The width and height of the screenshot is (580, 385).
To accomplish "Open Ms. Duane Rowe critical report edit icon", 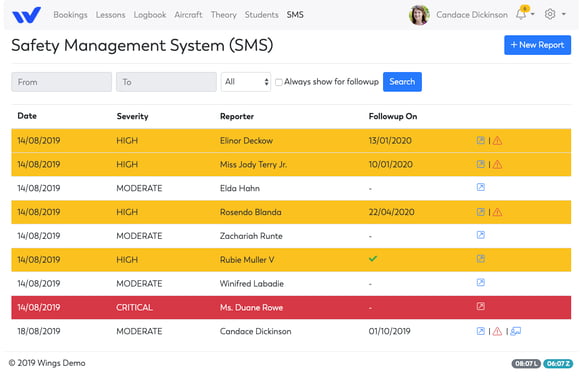I will [x=480, y=306].
